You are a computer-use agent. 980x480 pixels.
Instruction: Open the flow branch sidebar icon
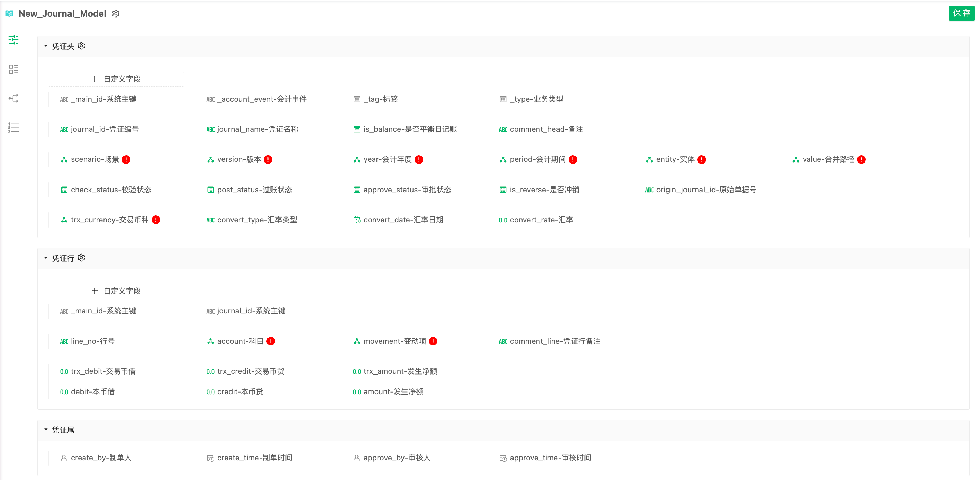[13, 99]
